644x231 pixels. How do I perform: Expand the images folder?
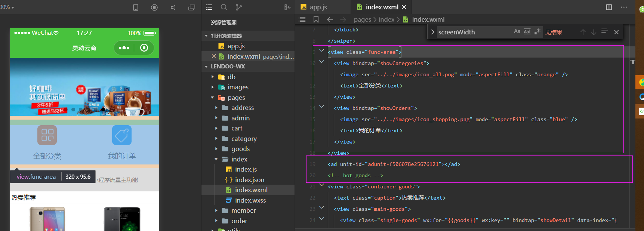pos(213,87)
